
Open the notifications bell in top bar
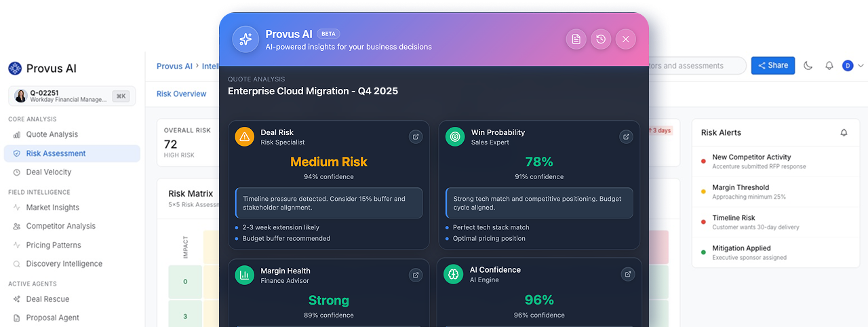[x=829, y=66]
